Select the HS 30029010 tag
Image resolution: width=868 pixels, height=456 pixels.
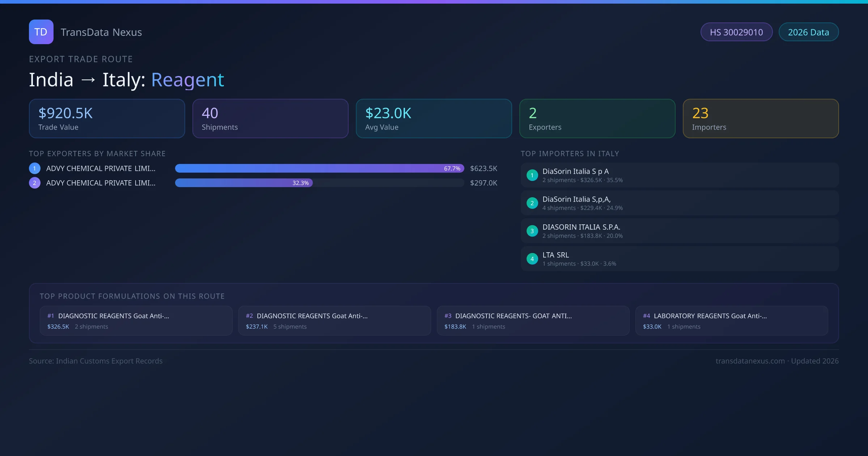point(736,32)
